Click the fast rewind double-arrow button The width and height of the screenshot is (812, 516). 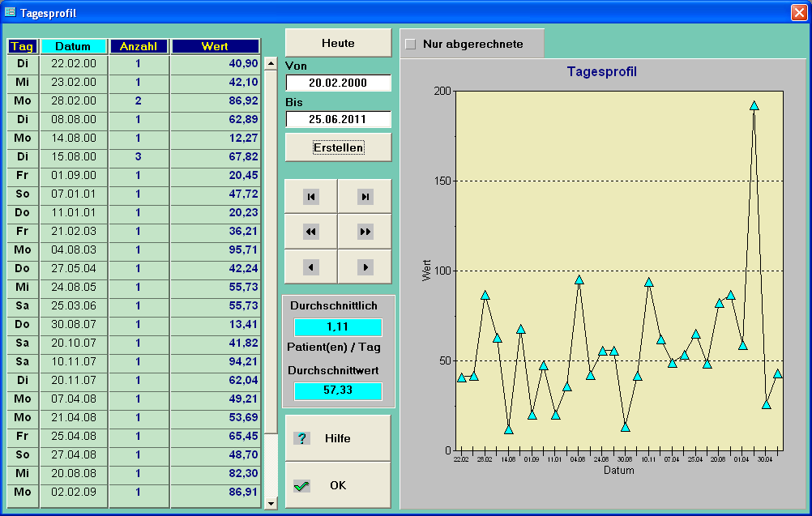coord(311,232)
